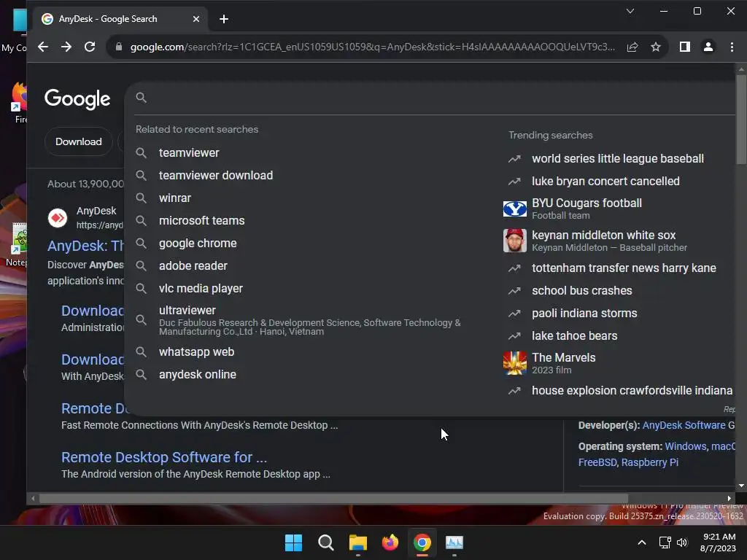
Task: Open the monitor app on taskbar
Action: tap(454, 542)
